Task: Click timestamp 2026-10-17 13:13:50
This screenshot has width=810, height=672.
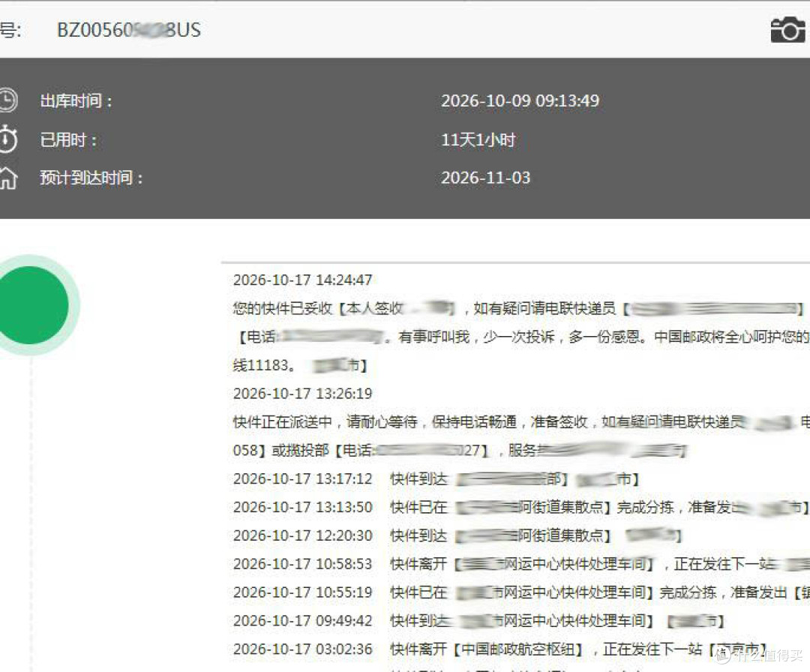Action: click(302, 507)
